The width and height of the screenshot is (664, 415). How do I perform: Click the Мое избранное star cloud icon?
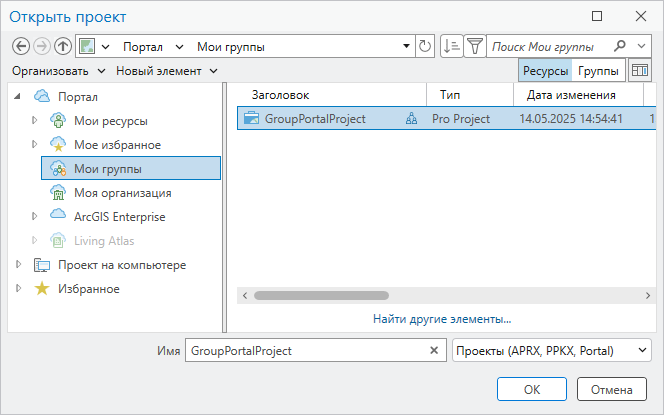(58, 144)
